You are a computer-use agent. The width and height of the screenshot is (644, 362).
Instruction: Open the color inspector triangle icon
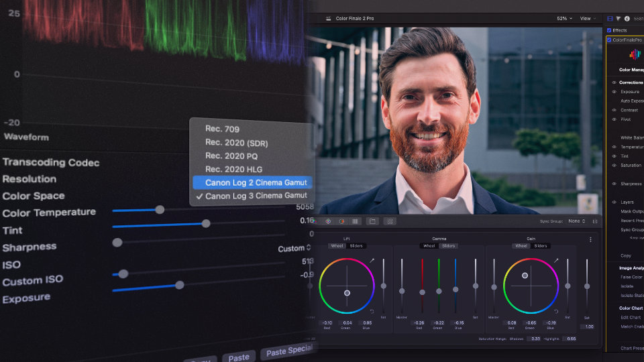(619, 19)
